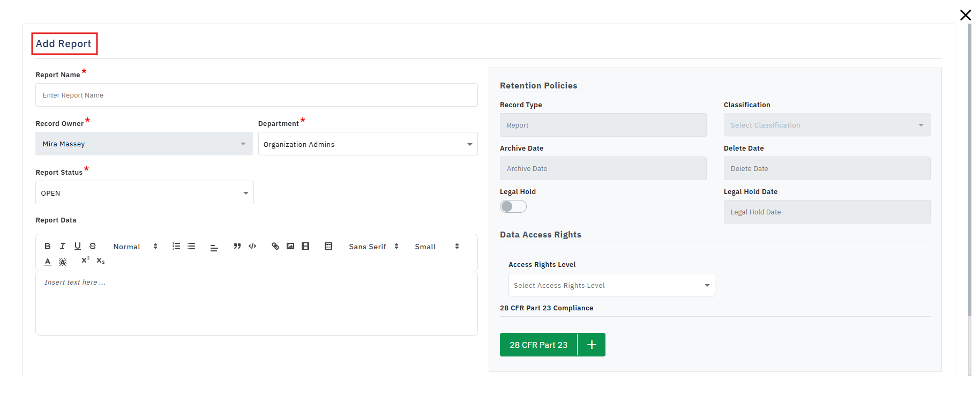Open the Normal heading style dropdown
This screenshot has width=980, height=409.
135,247
